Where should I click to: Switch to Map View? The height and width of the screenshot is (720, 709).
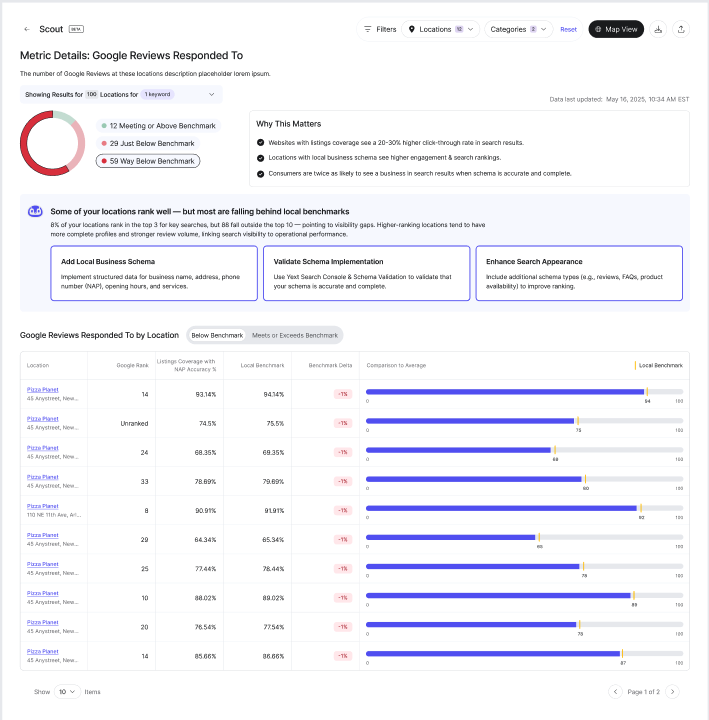click(x=616, y=29)
